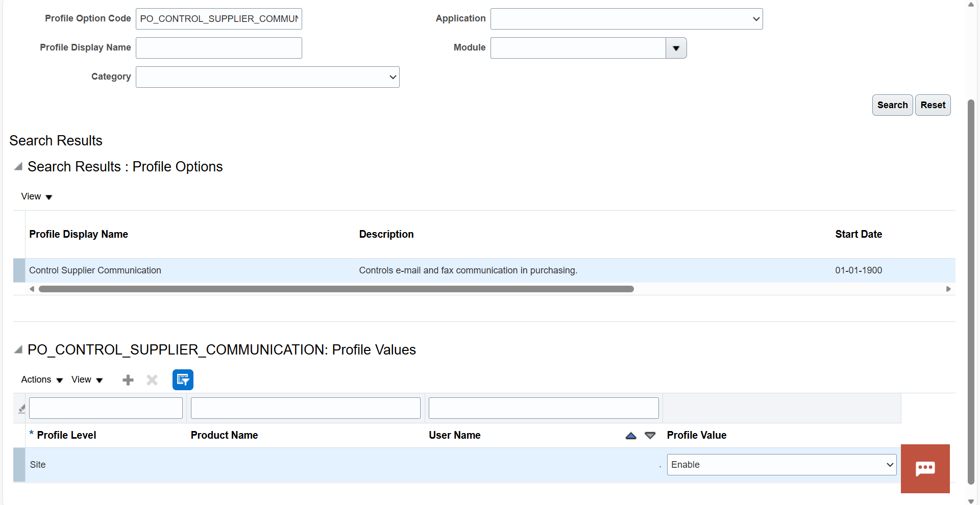Click the add new profile value plus icon

[x=128, y=380]
